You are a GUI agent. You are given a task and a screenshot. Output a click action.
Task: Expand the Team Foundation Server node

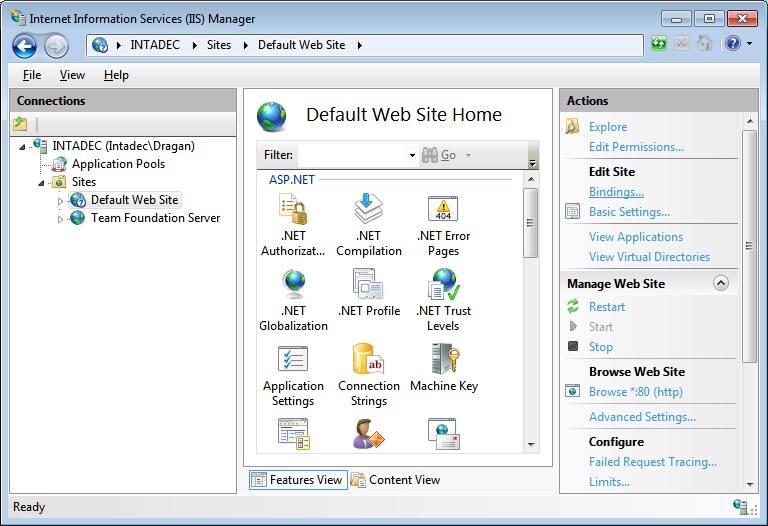point(60,219)
